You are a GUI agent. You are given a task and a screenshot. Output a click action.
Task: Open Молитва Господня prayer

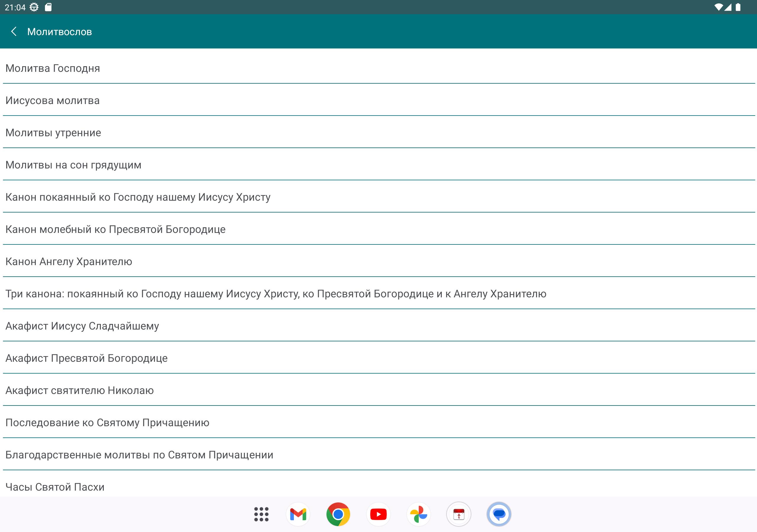point(53,68)
